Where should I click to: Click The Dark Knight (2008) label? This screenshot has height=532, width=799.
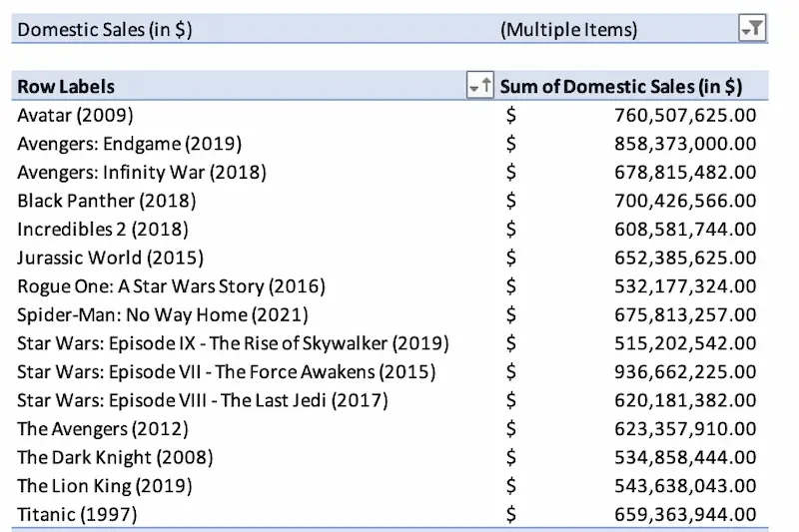(x=115, y=457)
